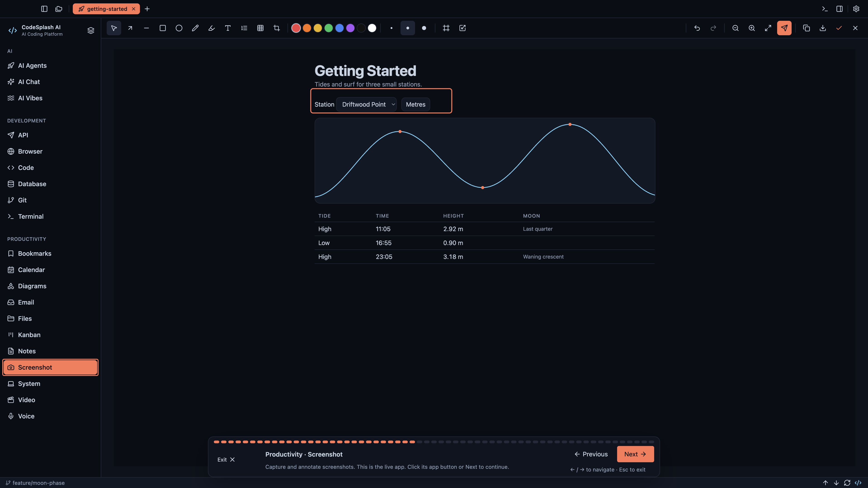Viewport: 868px width, 488px height.
Task: Close the getting-started tab
Action: 134,9
